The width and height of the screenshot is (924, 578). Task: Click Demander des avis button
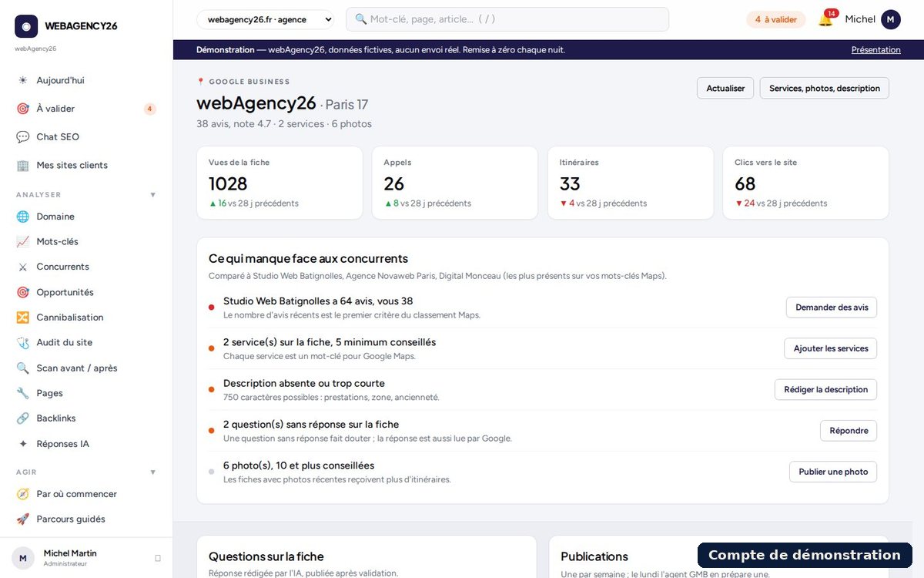[832, 307]
